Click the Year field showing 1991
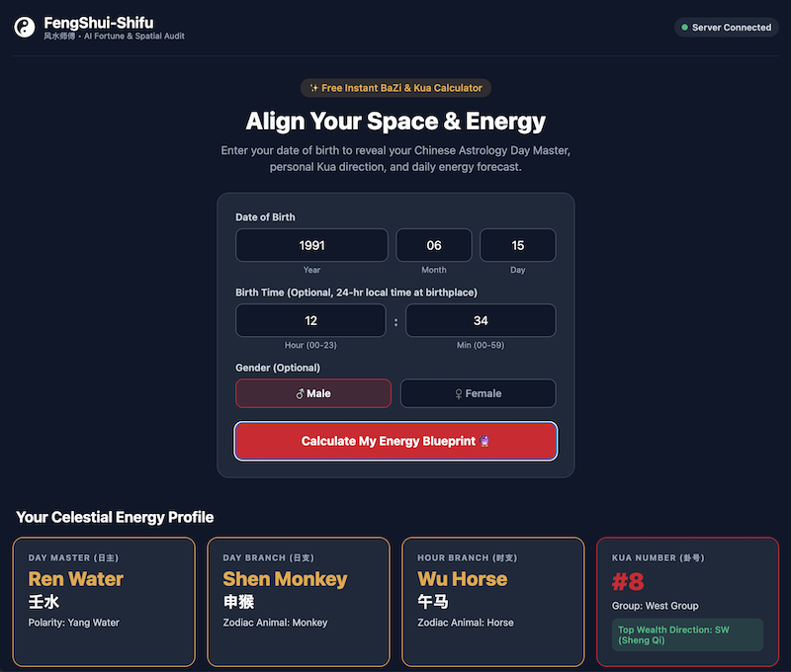This screenshot has height=672, width=791. 311,245
